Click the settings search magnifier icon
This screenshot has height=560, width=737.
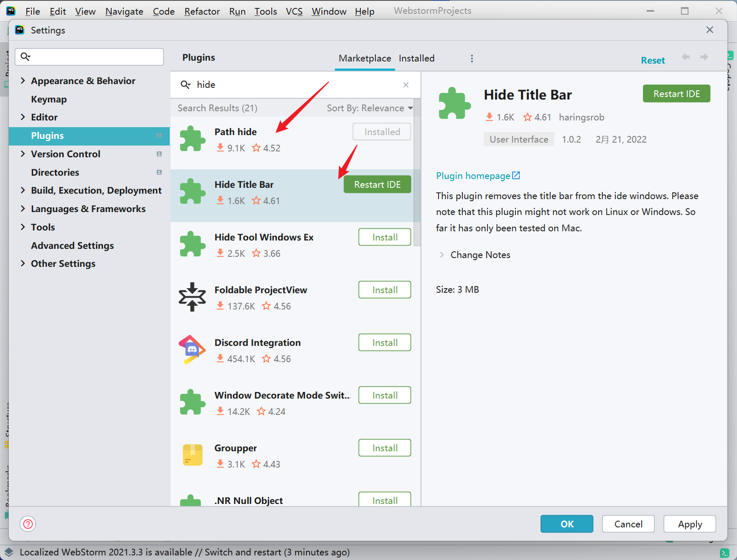coord(26,56)
